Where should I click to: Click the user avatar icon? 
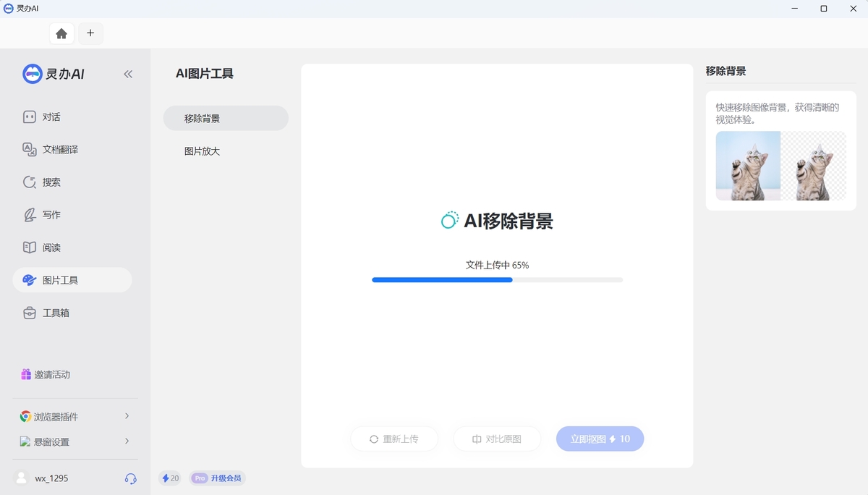(x=22, y=478)
